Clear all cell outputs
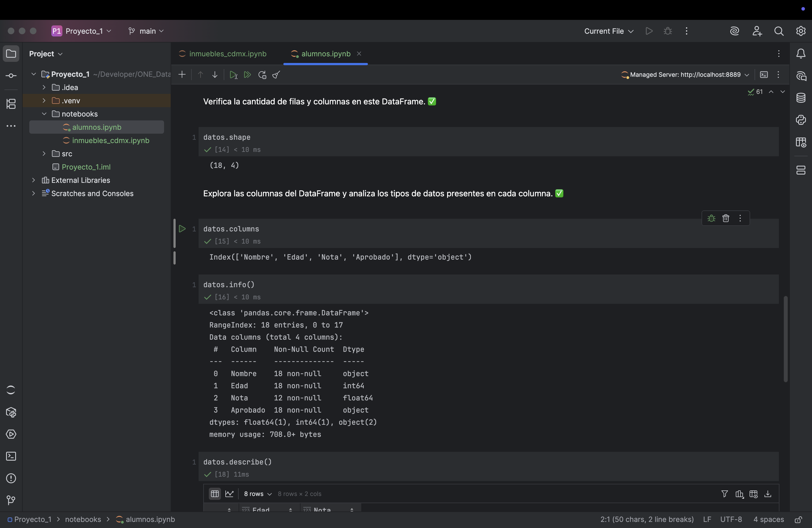The width and height of the screenshot is (812, 528). pos(276,75)
